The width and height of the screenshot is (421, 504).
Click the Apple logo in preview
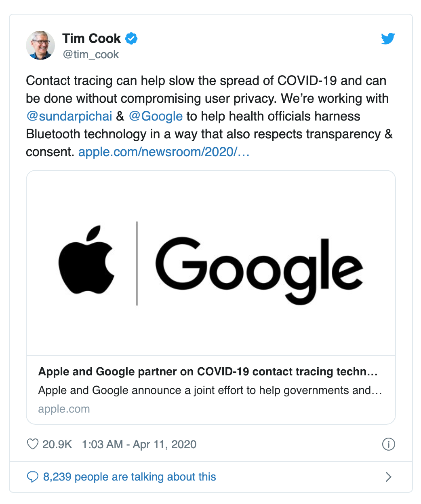click(86, 260)
